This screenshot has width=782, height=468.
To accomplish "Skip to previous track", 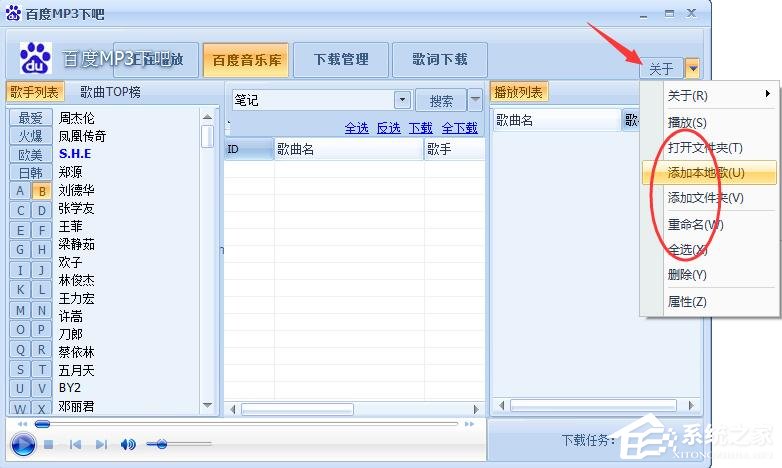I will coord(75,444).
